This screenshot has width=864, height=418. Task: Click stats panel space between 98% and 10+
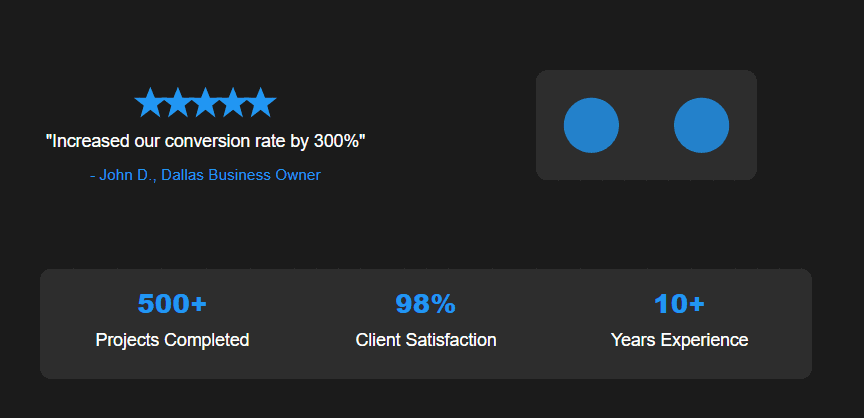553,322
